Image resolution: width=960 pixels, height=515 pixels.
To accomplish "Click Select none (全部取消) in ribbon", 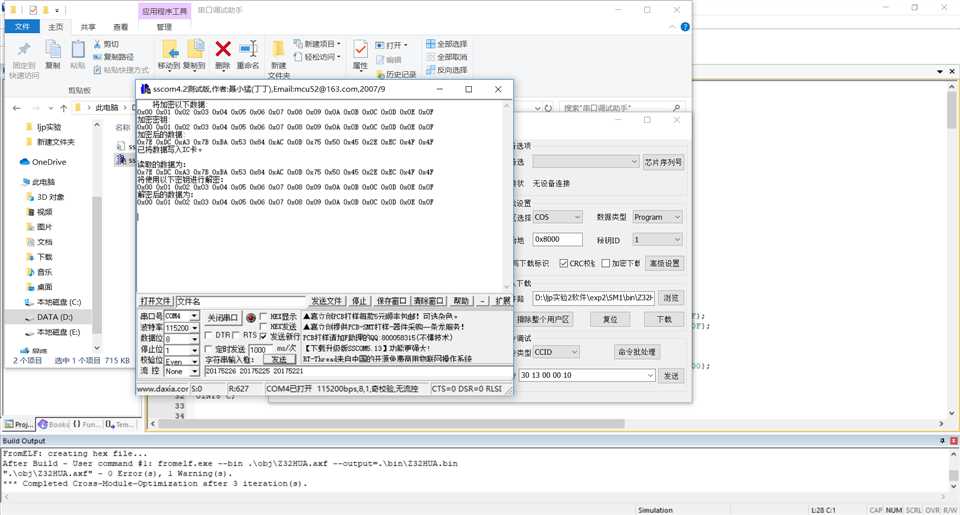I will click(446, 57).
